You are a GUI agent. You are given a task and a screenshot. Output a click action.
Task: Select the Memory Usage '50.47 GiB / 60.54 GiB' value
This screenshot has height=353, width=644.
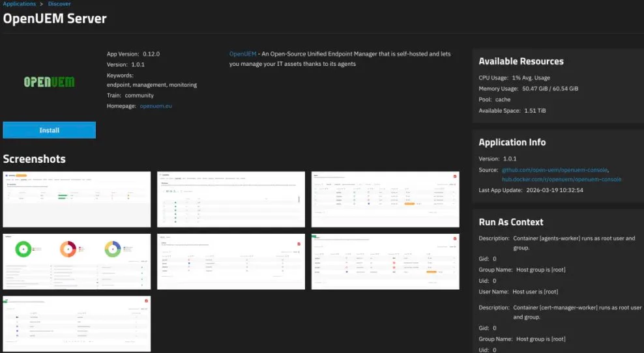[x=550, y=89]
